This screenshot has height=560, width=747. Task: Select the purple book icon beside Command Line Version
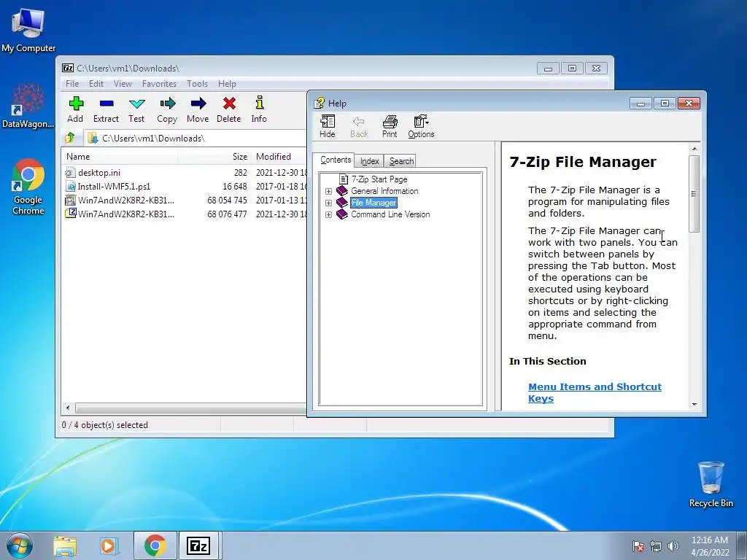point(342,214)
